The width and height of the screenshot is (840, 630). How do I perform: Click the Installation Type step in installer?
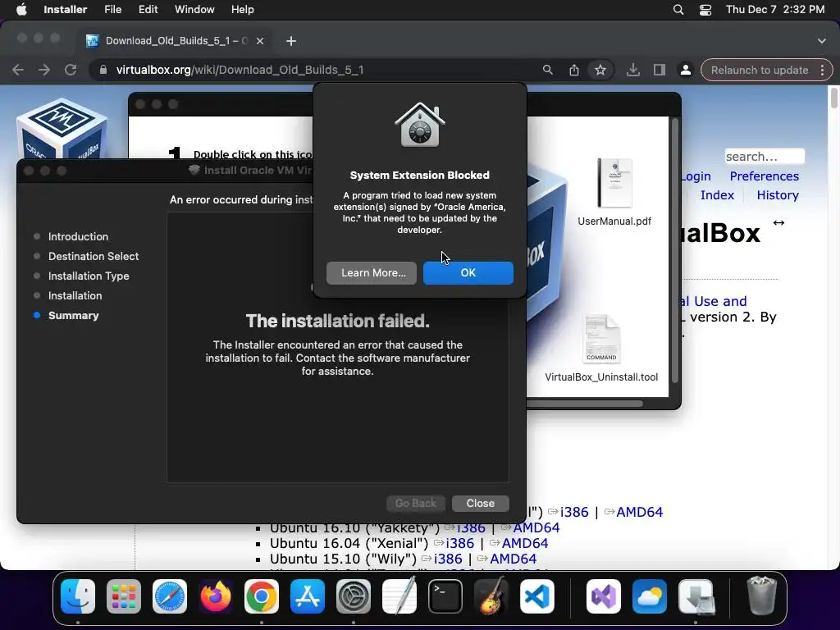pyautogui.click(x=89, y=276)
